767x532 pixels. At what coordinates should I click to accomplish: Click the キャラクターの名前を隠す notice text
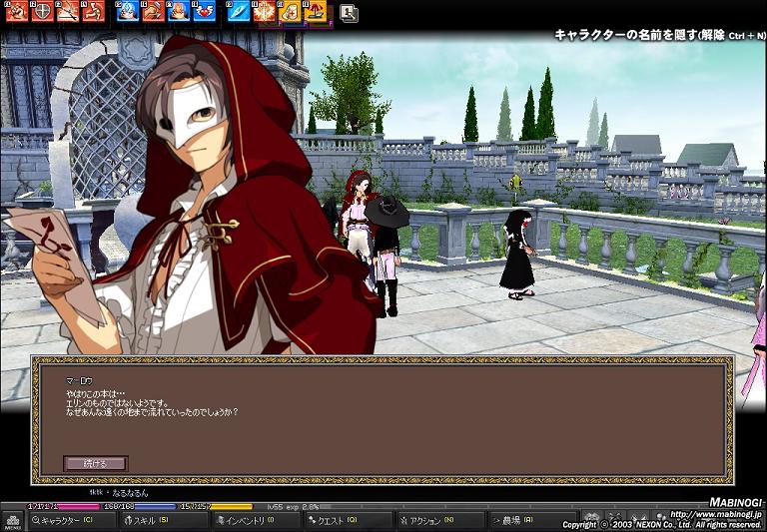[659, 35]
